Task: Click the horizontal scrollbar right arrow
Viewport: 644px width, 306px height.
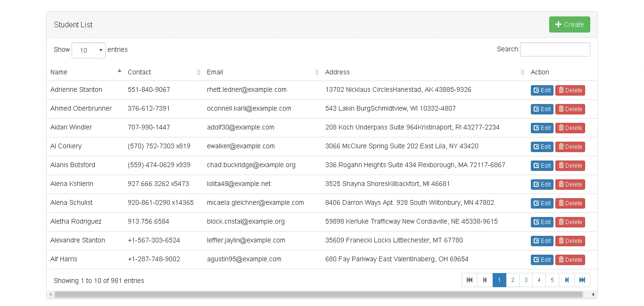Action: pos(594,295)
